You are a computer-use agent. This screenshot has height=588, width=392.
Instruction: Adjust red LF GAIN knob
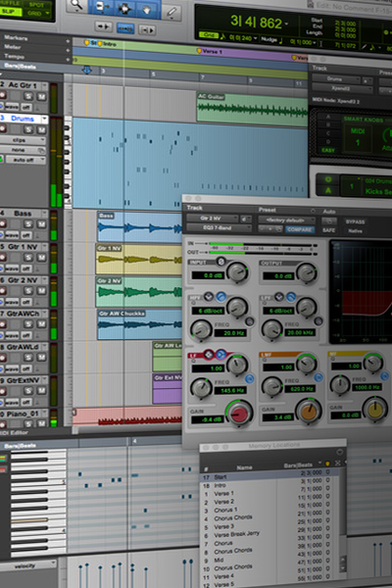click(x=239, y=414)
